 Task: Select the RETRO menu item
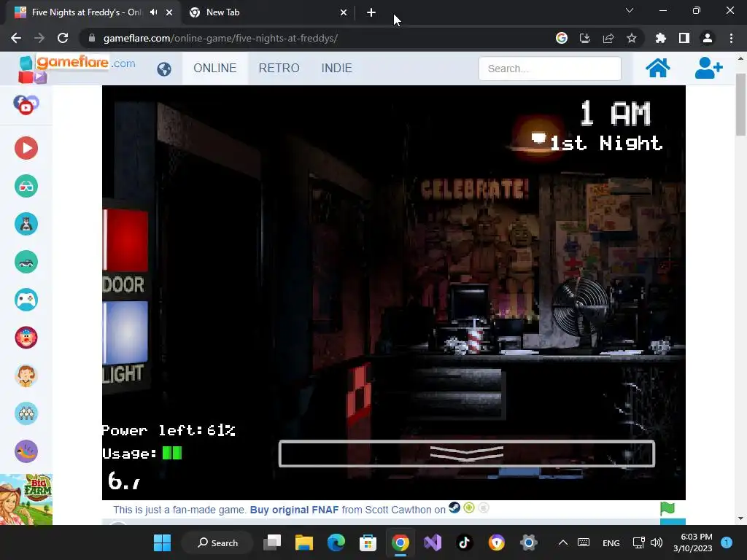pyautogui.click(x=279, y=68)
